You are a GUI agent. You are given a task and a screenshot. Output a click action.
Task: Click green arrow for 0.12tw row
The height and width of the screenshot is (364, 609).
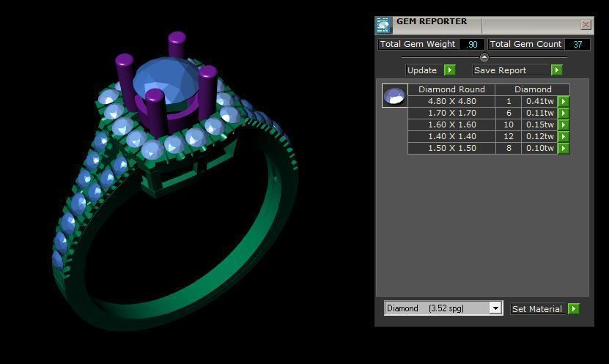(x=564, y=136)
